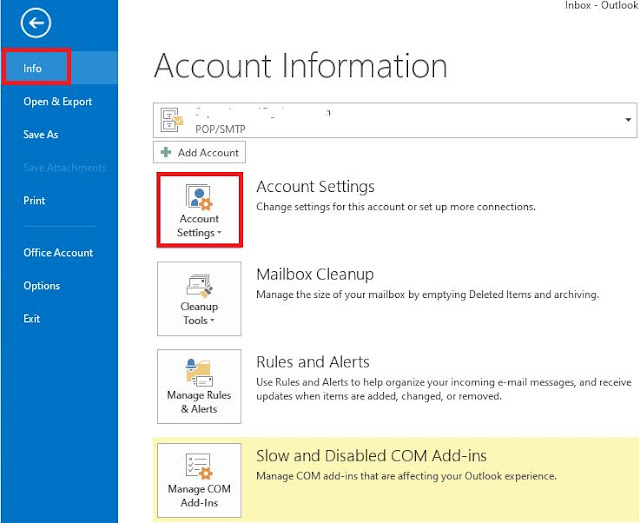Click the Rules and Alerts heading text
640x523 pixels.
pyautogui.click(x=313, y=362)
